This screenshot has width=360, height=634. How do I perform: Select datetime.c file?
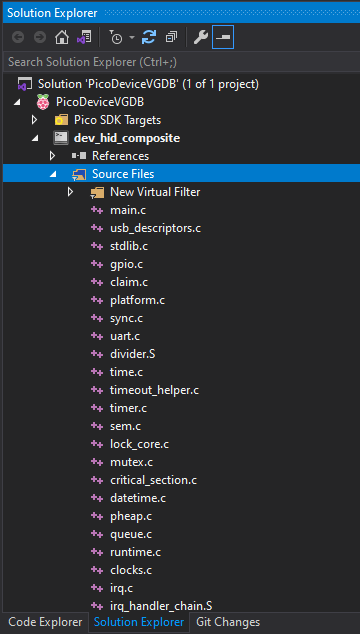pyautogui.click(x=138, y=498)
